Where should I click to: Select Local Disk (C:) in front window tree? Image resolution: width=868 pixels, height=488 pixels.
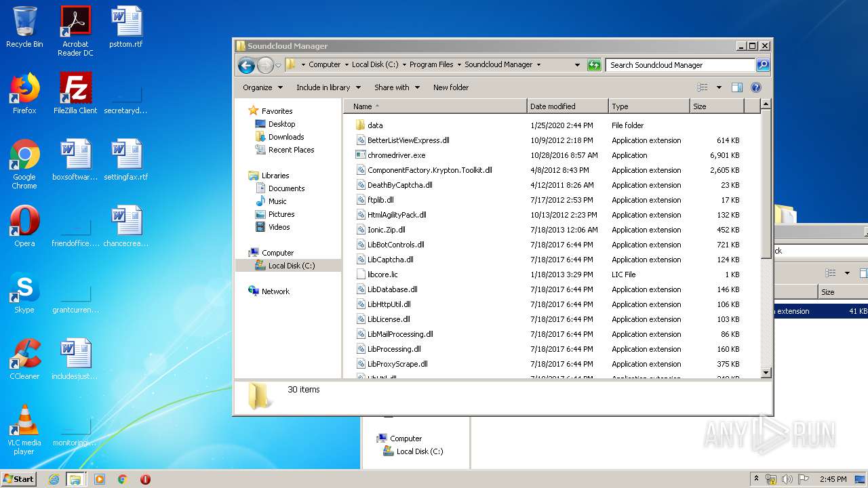[291, 266]
